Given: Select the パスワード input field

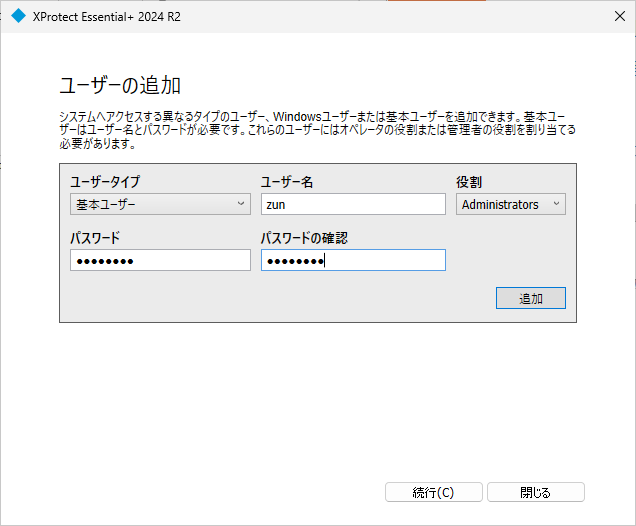Looking at the screenshot, I should coord(160,260).
